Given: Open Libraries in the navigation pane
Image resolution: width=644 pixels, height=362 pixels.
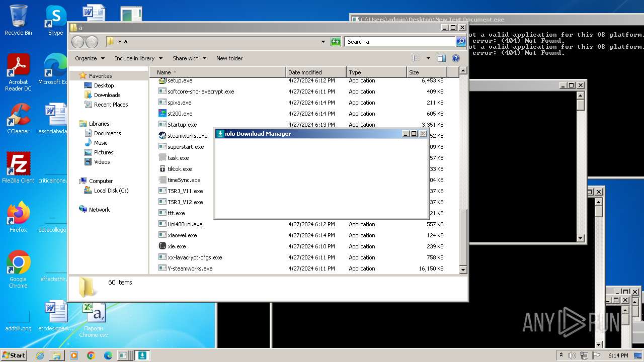Looking at the screenshot, I should [99, 124].
